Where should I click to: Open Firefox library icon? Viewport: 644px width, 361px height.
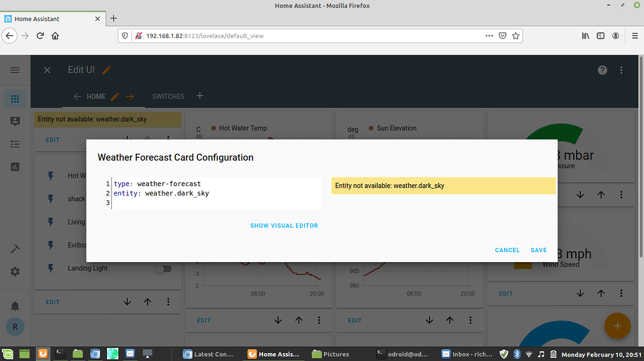[x=586, y=35]
